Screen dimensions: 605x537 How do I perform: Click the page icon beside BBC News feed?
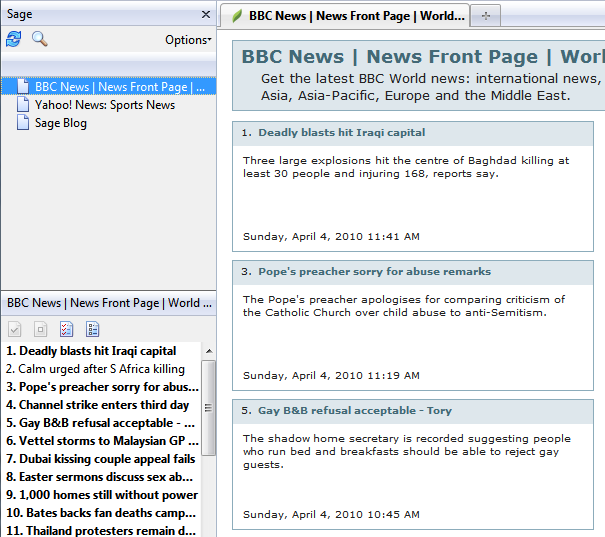pos(23,86)
